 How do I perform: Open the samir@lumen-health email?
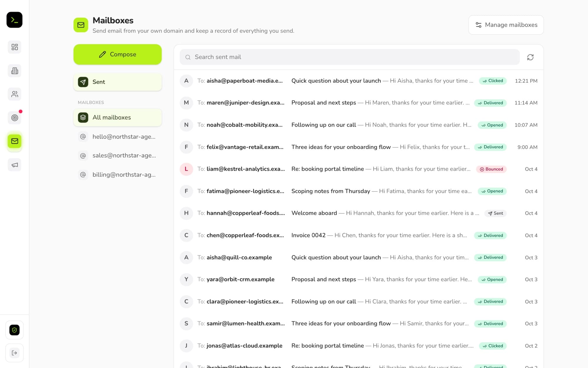coord(359,324)
